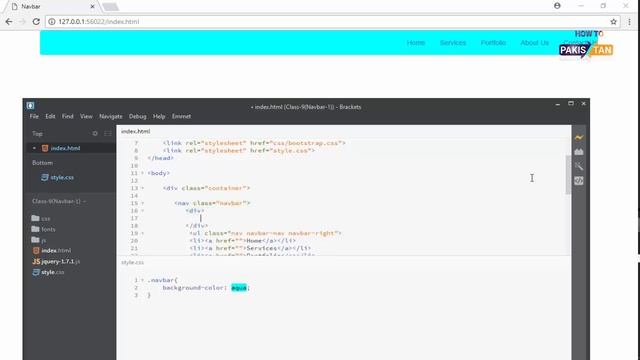Click the editor vertical scrollbar thumb

(568, 175)
